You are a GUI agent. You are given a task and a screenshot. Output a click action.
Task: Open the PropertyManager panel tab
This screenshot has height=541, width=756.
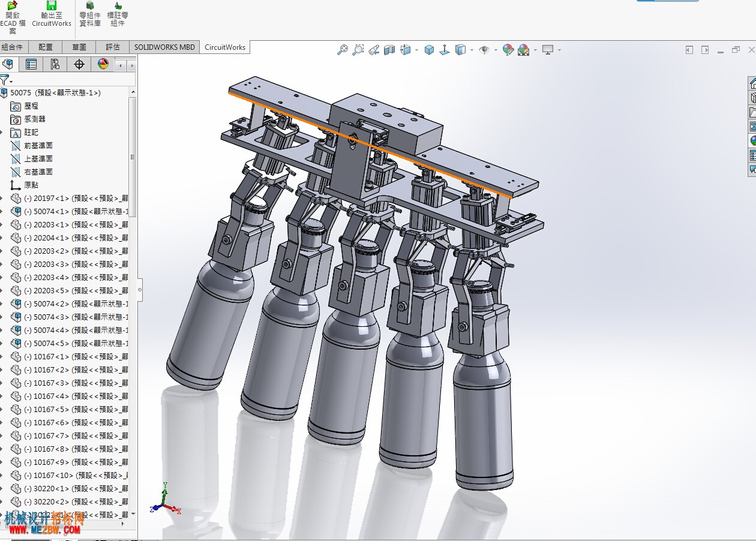pos(31,64)
